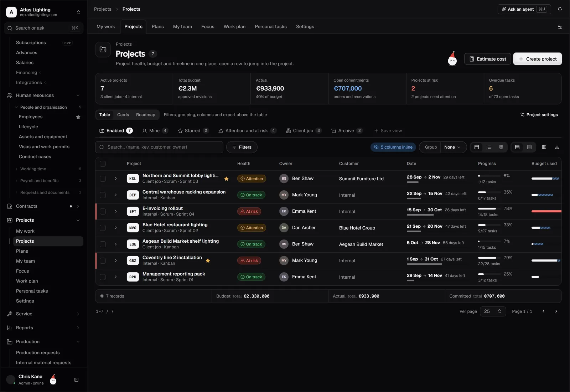Focus the project search input field
This screenshot has height=392, width=570.
tap(159, 147)
